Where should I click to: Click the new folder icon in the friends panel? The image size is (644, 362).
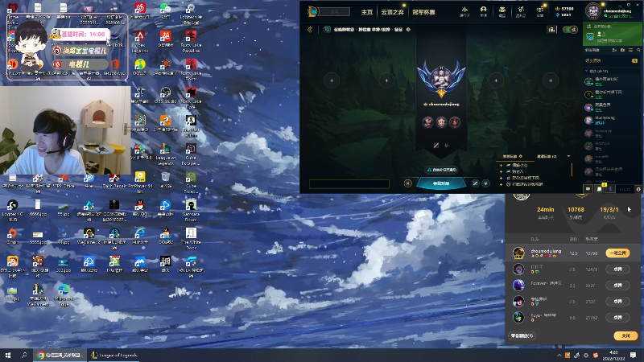pyautogui.click(x=622, y=50)
